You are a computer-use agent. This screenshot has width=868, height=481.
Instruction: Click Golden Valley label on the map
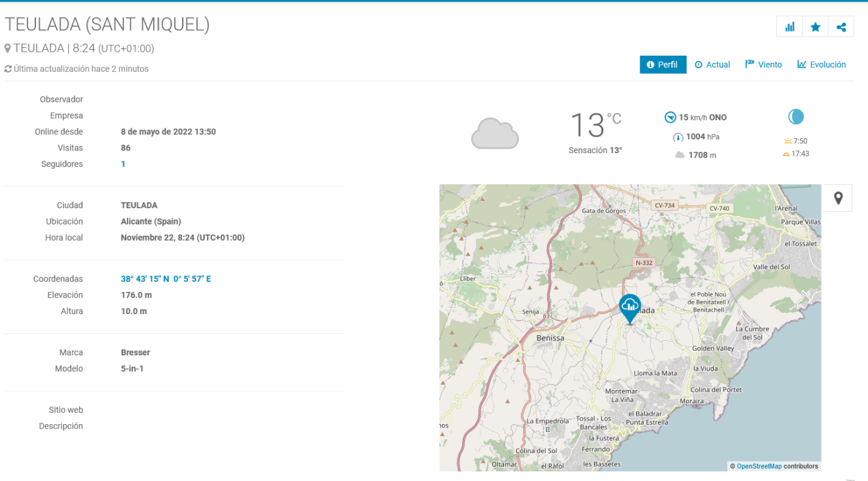[x=714, y=349]
